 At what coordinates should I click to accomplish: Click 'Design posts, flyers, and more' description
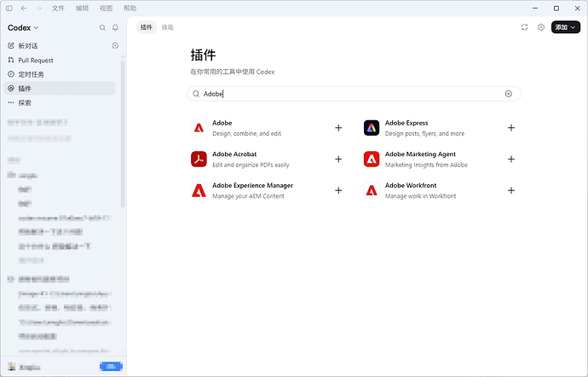(x=425, y=134)
